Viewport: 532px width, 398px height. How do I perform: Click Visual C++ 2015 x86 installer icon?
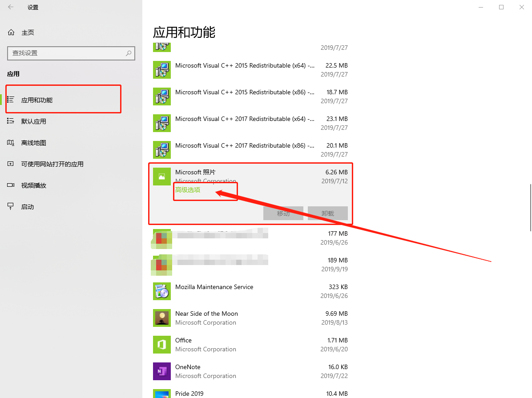pyautogui.click(x=162, y=96)
